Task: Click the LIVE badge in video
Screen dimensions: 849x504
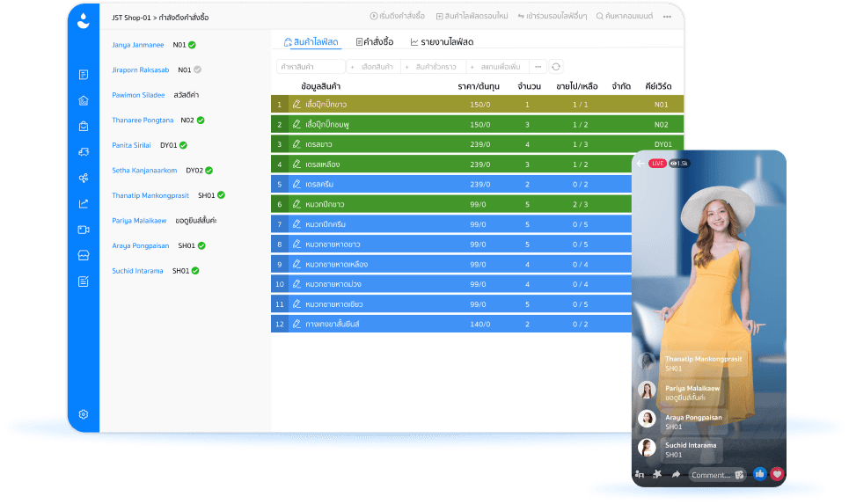Action: coord(657,163)
